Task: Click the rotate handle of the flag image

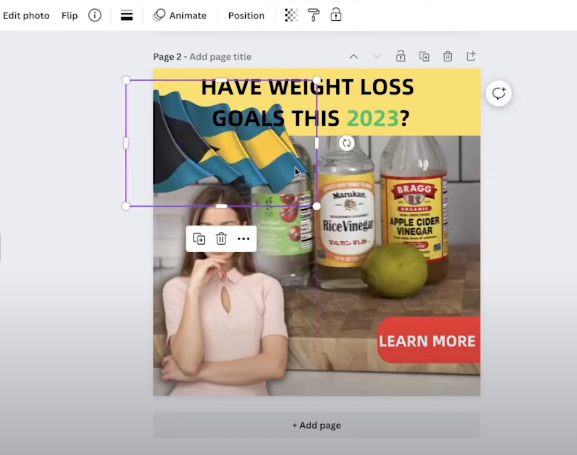Action: 347,143
